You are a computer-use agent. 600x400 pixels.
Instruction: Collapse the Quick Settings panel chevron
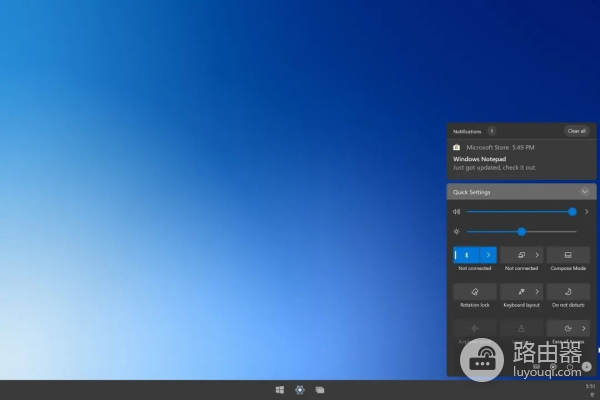[x=585, y=191]
